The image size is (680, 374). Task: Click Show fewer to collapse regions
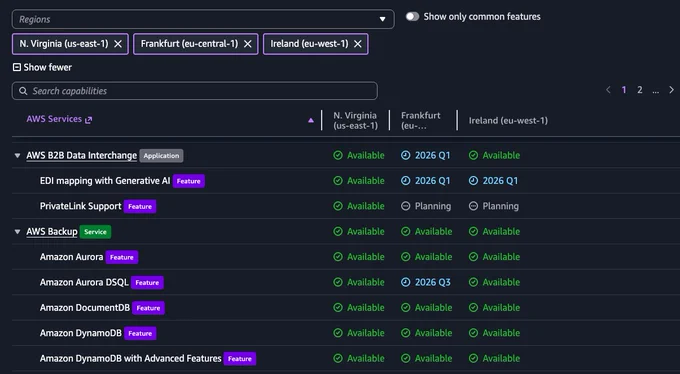click(42, 67)
